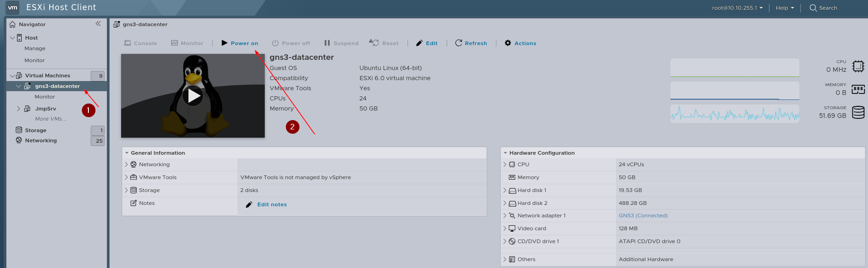Open More VMs... in Navigator

click(x=51, y=119)
